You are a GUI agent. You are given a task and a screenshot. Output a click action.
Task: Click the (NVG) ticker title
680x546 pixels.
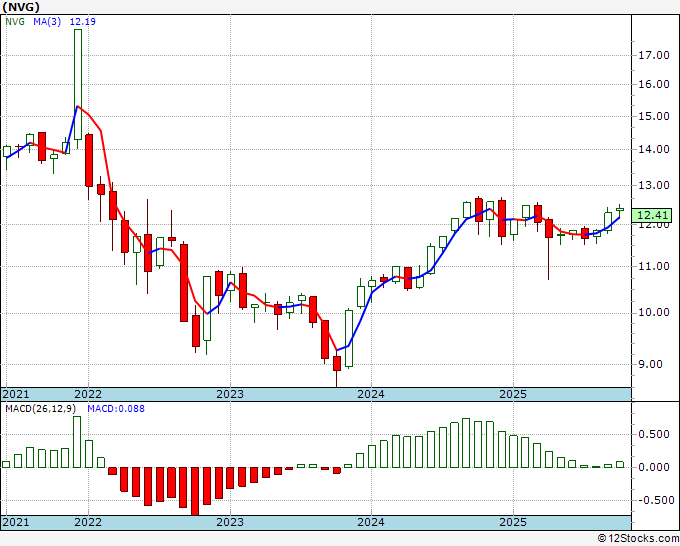point(20,7)
